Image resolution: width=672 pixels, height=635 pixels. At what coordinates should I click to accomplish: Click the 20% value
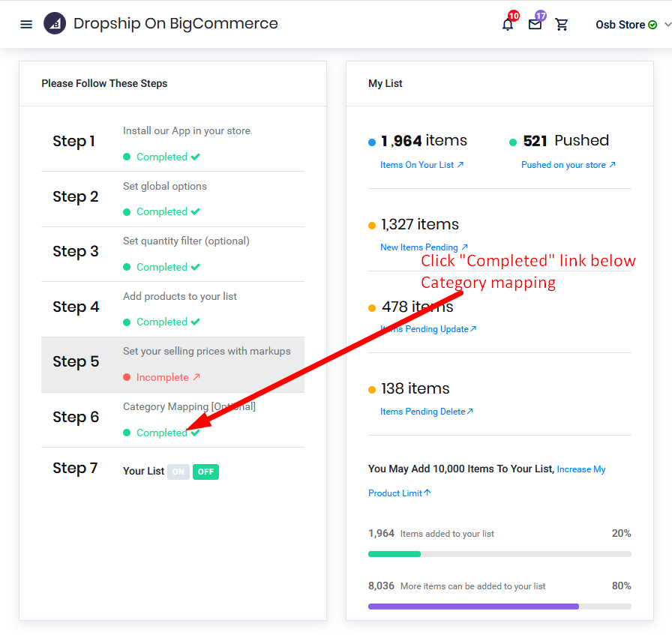(x=622, y=534)
